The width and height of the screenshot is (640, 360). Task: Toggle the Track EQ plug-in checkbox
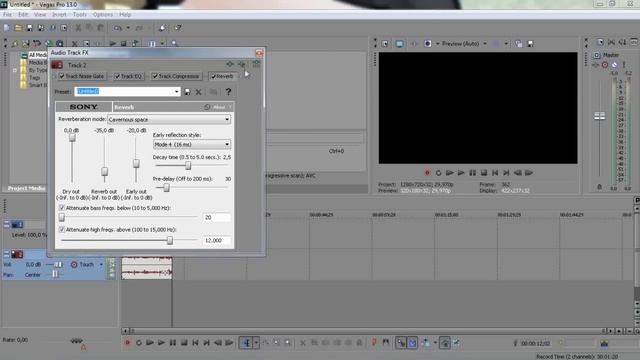117,76
